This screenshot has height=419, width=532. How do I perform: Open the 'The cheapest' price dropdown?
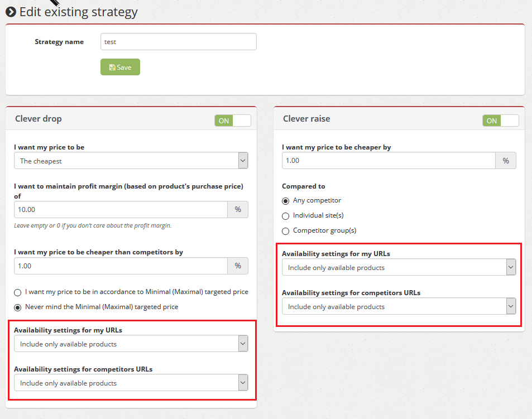(x=131, y=161)
